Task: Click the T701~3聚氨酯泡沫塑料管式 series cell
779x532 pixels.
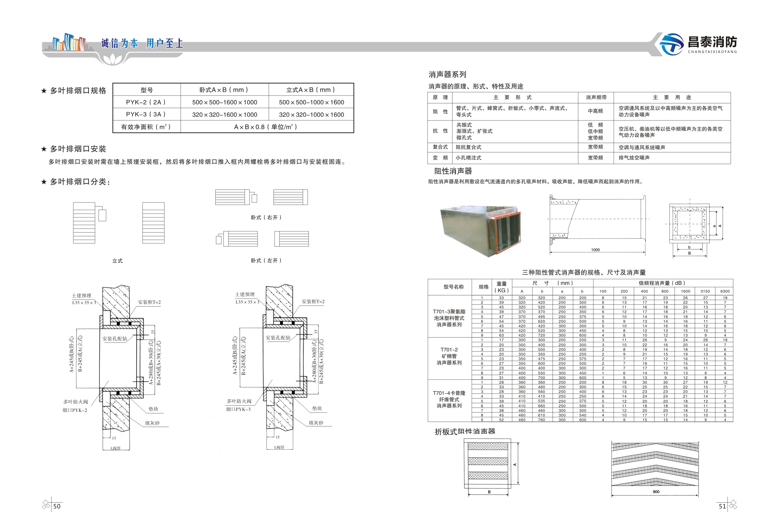Action: pos(449,316)
